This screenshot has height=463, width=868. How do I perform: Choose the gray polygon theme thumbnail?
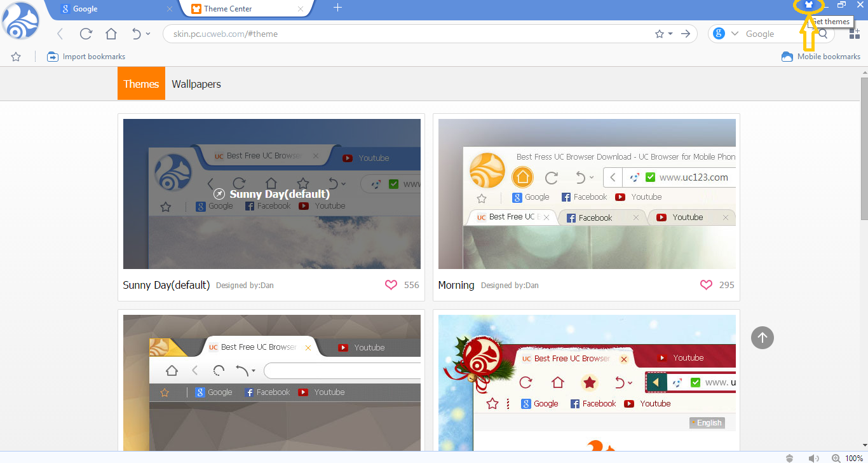[x=272, y=383]
